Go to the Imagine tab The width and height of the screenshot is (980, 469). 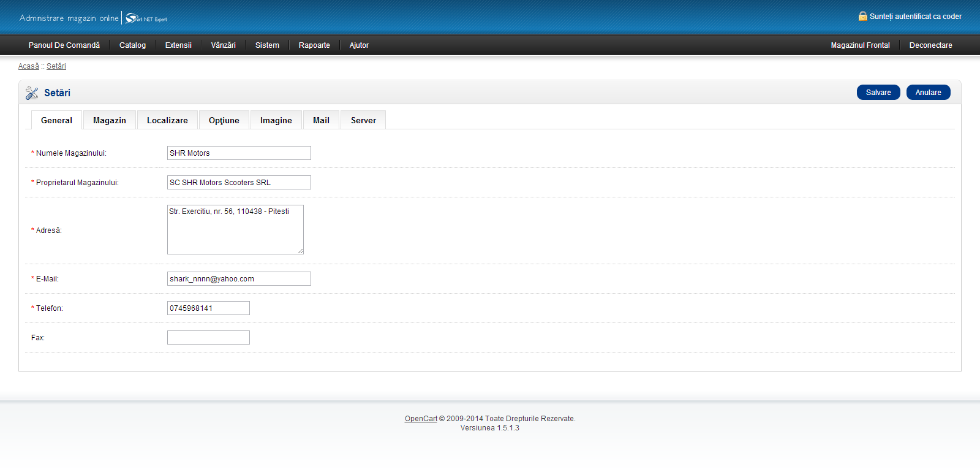click(276, 121)
